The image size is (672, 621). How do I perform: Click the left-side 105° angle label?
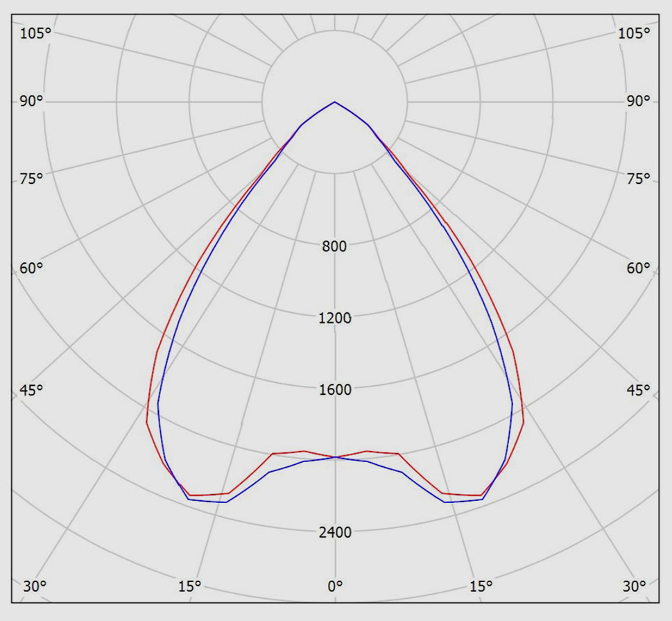pyautogui.click(x=35, y=33)
